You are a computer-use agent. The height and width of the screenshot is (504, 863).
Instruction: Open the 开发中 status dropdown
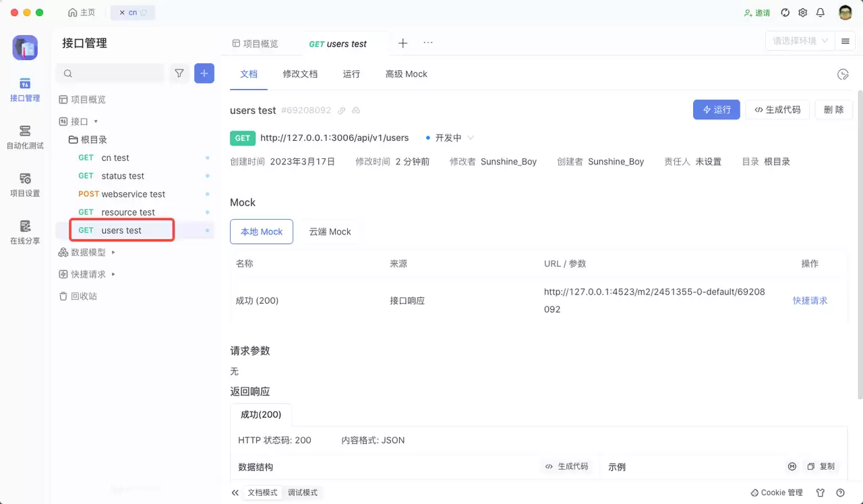pos(450,137)
